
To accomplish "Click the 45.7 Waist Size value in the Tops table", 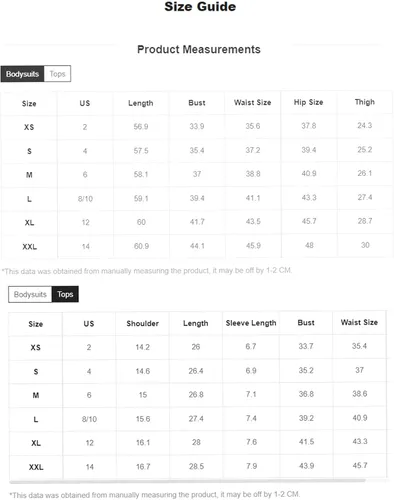I will 360,465.
